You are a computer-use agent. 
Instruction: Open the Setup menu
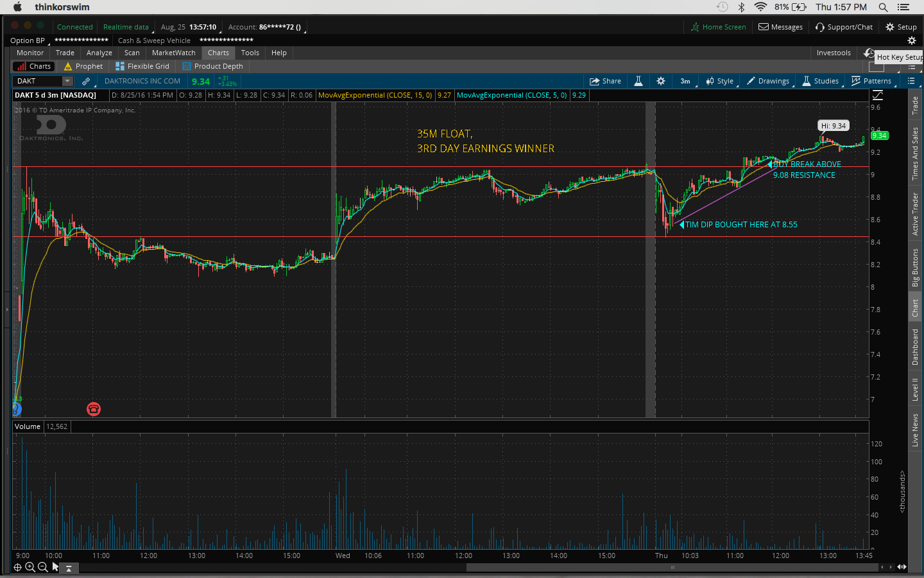tap(901, 27)
